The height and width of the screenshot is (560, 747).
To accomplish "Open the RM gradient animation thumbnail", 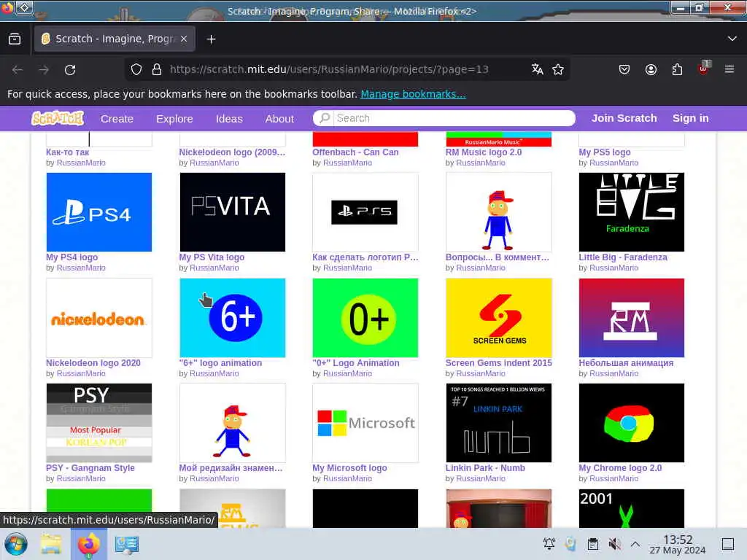I will [x=631, y=318].
